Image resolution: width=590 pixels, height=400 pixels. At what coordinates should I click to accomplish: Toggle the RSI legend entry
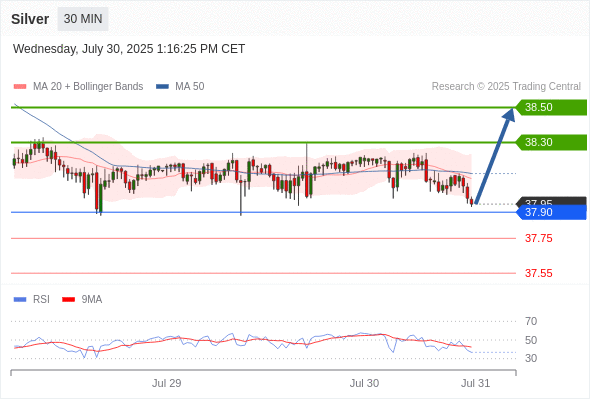(32, 300)
